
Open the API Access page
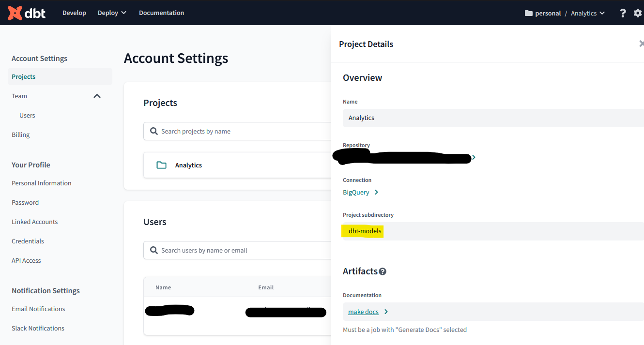(26, 260)
